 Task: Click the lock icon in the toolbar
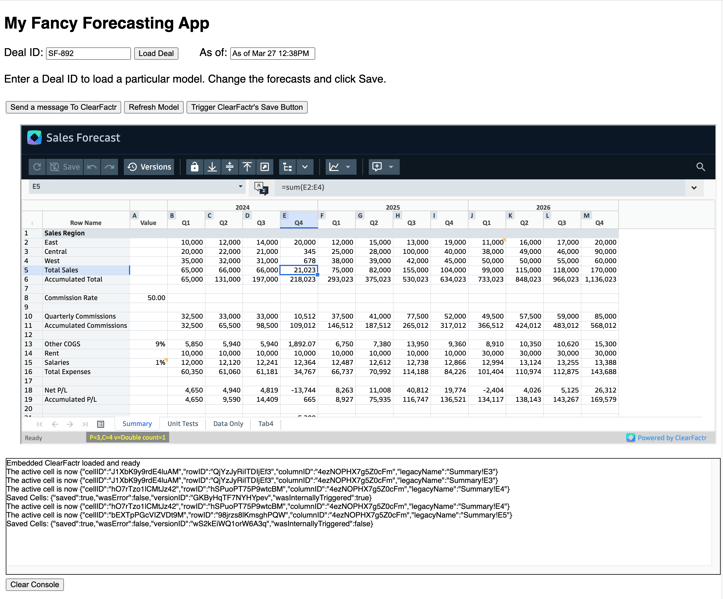coord(195,167)
